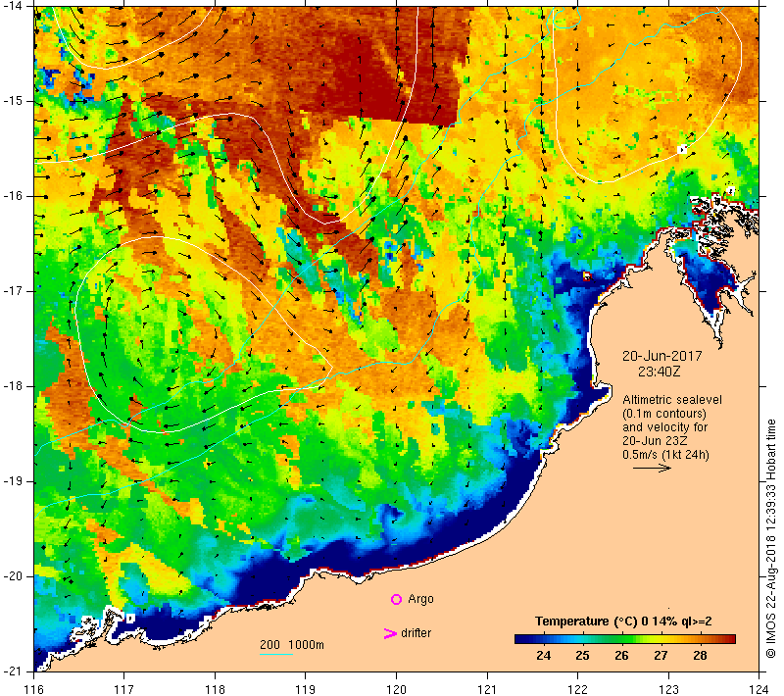Click the '122' longitude axis label
Viewport: 784px width, 696px height.
pyautogui.click(x=578, y=689)
